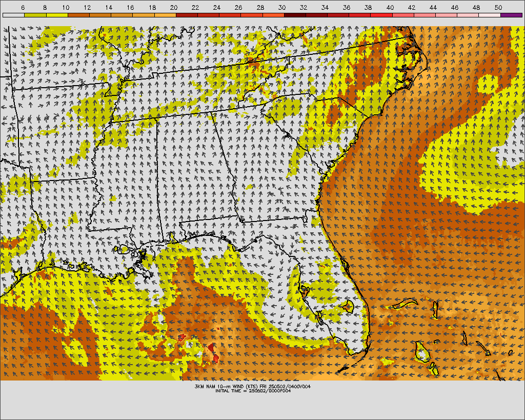Select the legend number "26"
Image resolution: width=525 pixels, height=420 pixels.
238,7
